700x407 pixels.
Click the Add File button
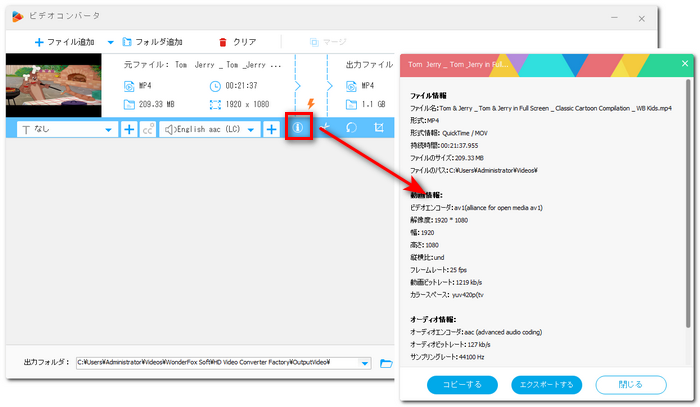point(64,42)
